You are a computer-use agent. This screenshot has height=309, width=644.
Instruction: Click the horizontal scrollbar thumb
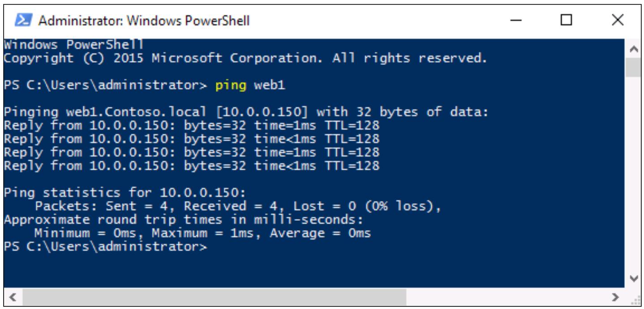click(x=213, y=296)
